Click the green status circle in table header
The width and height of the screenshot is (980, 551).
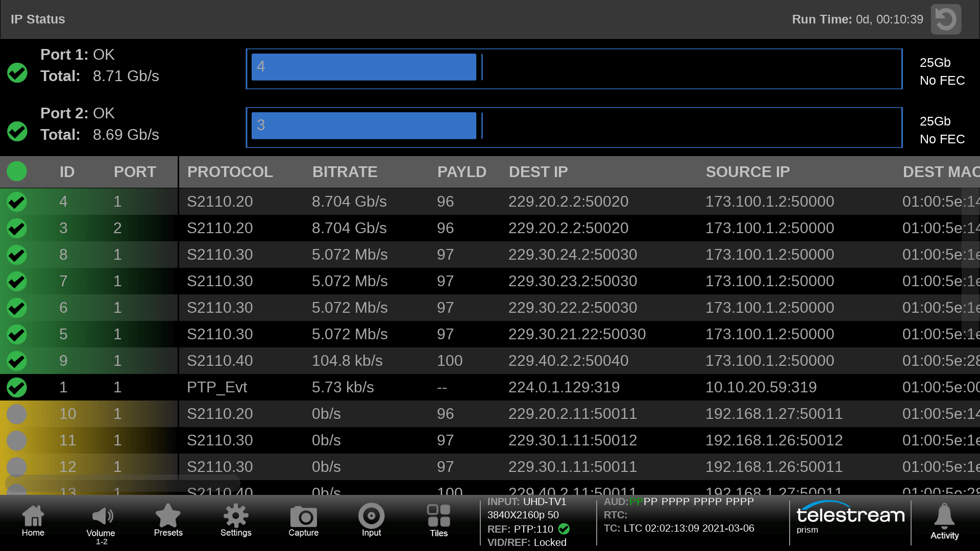point(17,171)
